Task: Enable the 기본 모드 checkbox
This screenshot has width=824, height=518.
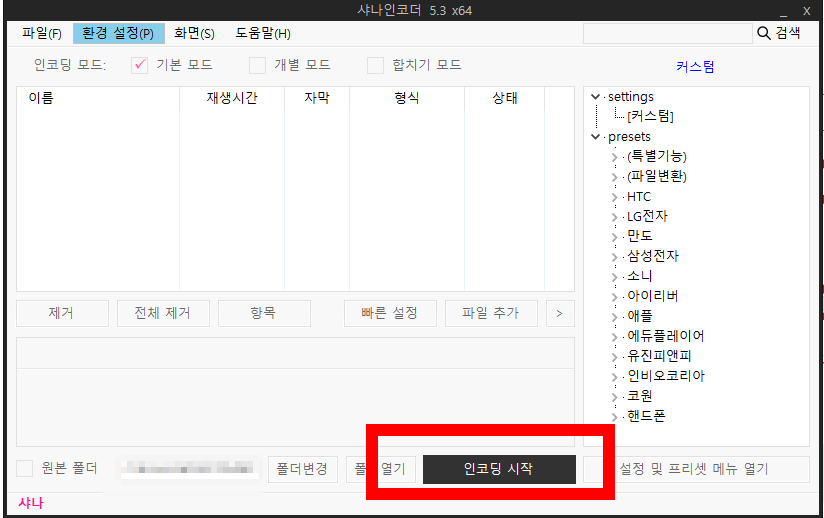Action: click(x=139, y=65)
